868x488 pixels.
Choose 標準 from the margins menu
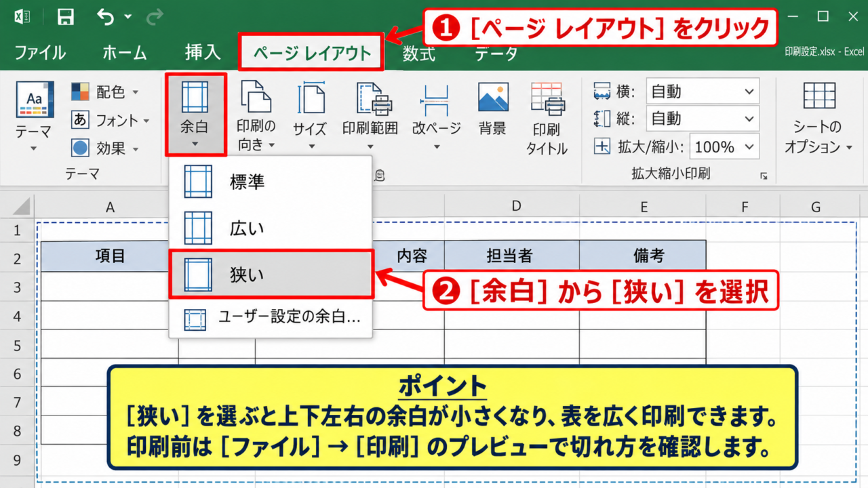click(271, 182)
